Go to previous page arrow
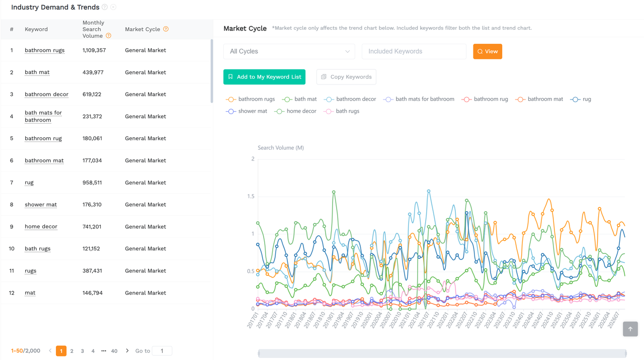This screenshot has width=644, height=360. [50, 351]
